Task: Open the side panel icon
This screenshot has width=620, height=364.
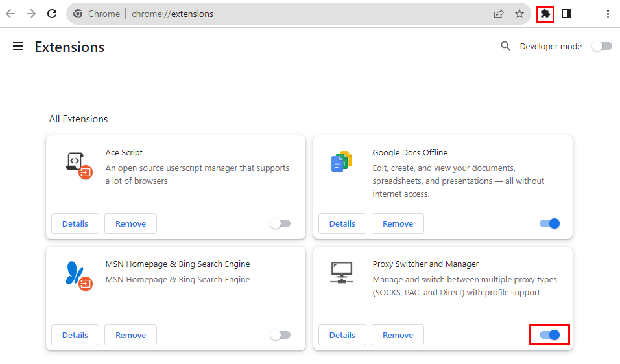Action: pos(566,14)
